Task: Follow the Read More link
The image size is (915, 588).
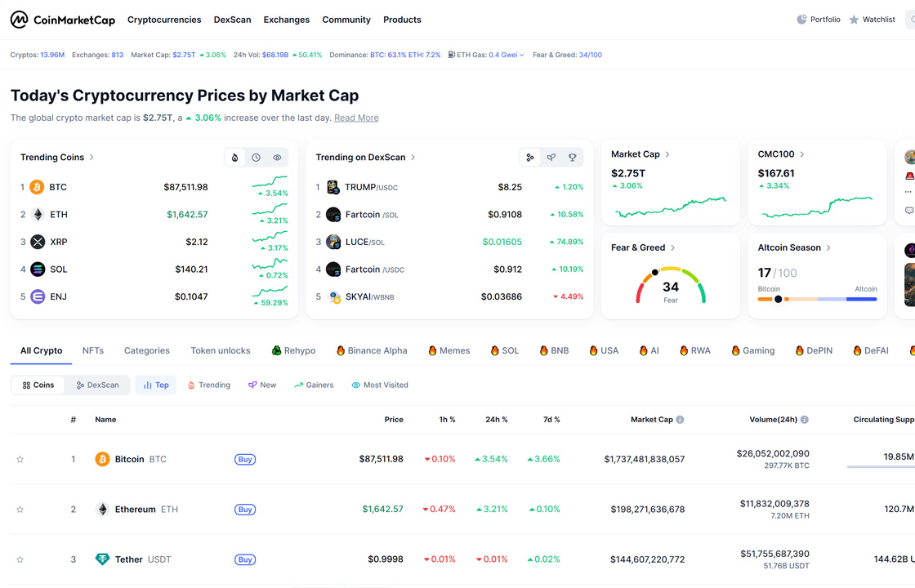Action: pos(356,118)
